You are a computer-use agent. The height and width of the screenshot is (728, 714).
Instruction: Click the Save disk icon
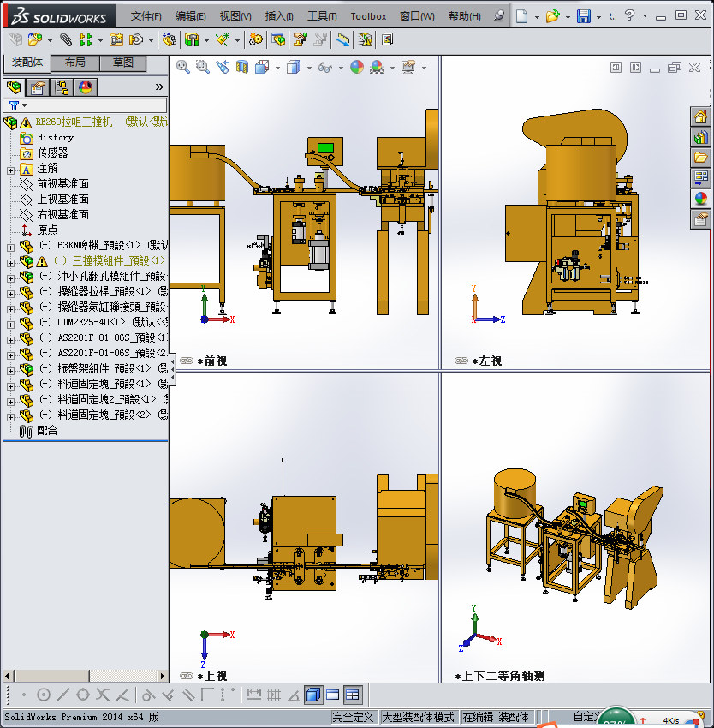point(584,16)
